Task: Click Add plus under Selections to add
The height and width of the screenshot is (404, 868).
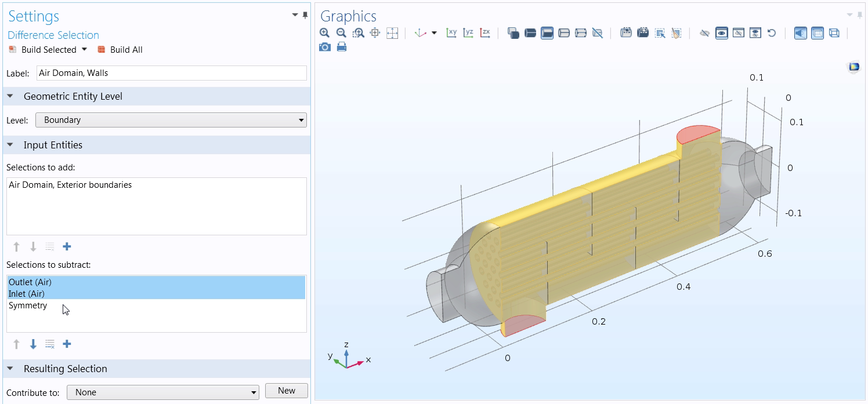Action: [x=67, y=247]
